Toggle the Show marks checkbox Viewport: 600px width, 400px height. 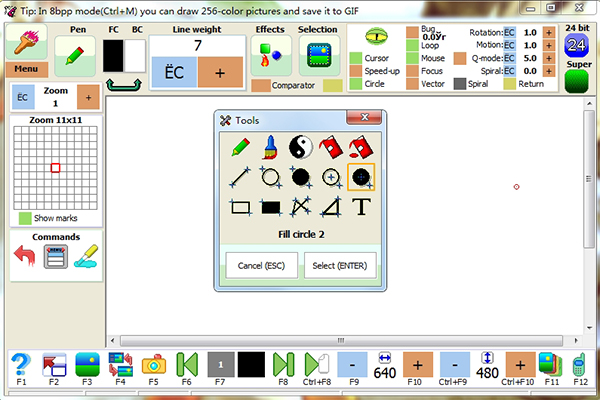[25, 218]
